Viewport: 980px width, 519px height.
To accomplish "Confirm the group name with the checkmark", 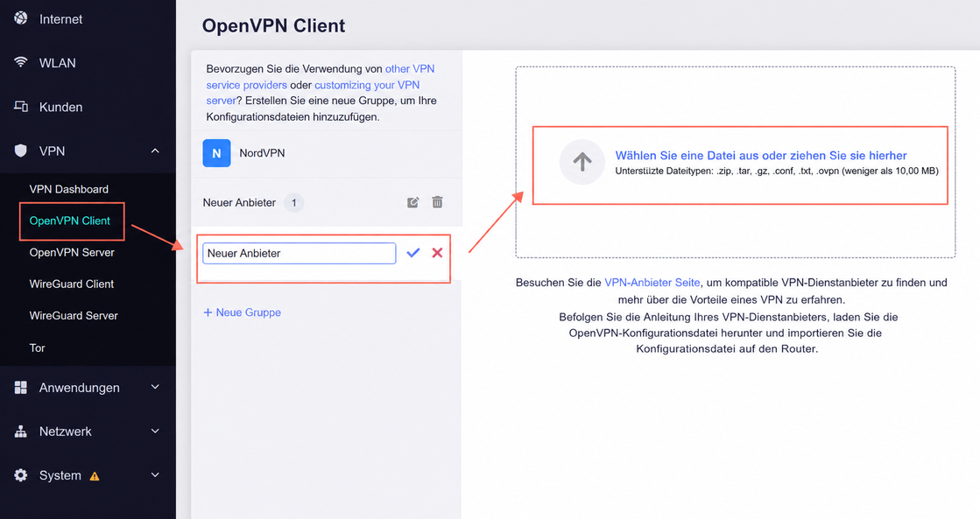I will coord(413,253).
